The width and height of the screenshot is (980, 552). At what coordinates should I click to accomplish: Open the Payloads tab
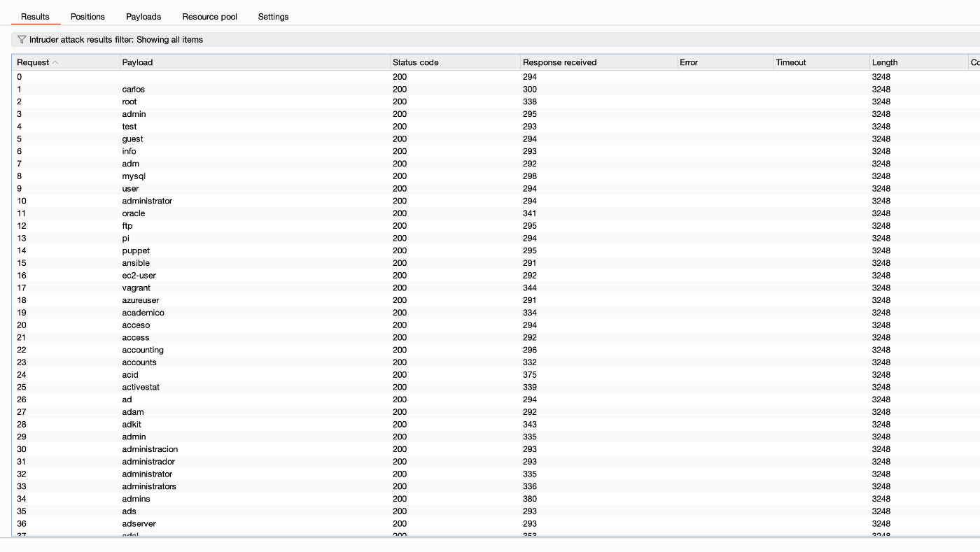click(x=143, y=17)
